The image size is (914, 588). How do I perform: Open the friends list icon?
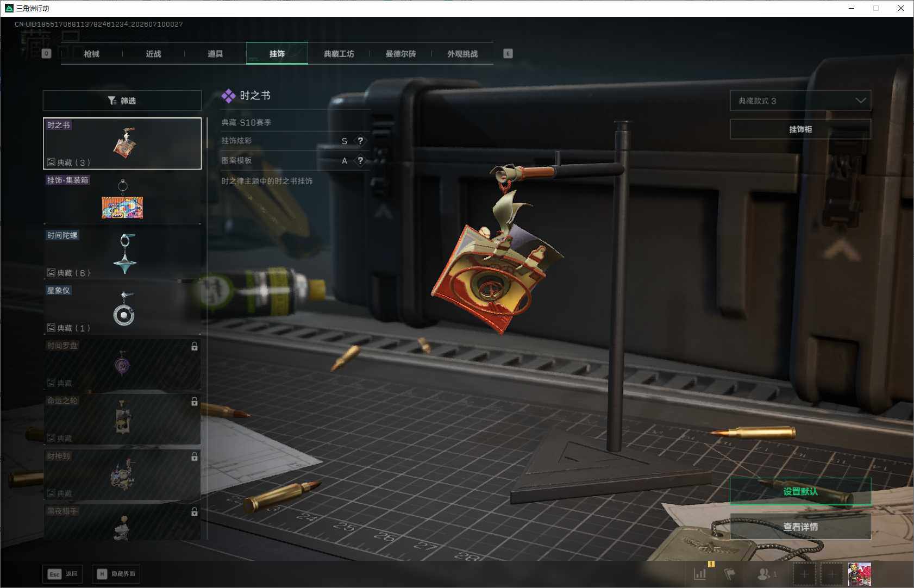tap(763, 574)
